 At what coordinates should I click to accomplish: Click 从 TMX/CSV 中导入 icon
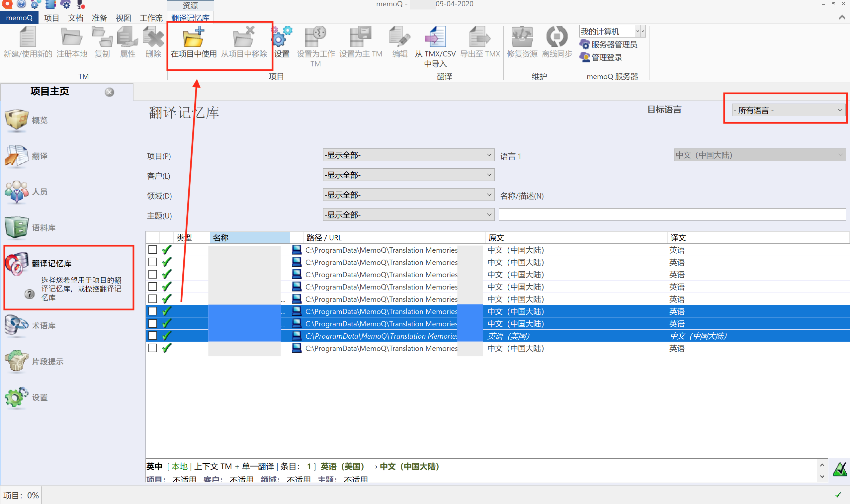pos(435,36)
